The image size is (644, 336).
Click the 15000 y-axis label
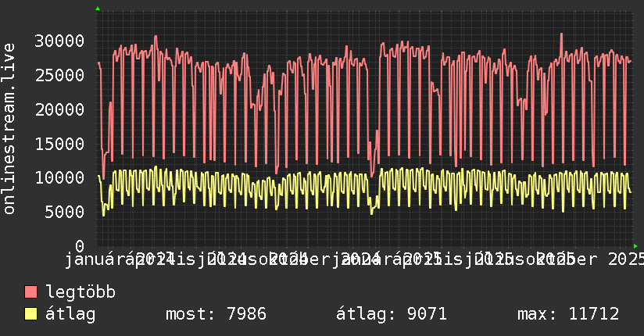click(x=59, y=144)
